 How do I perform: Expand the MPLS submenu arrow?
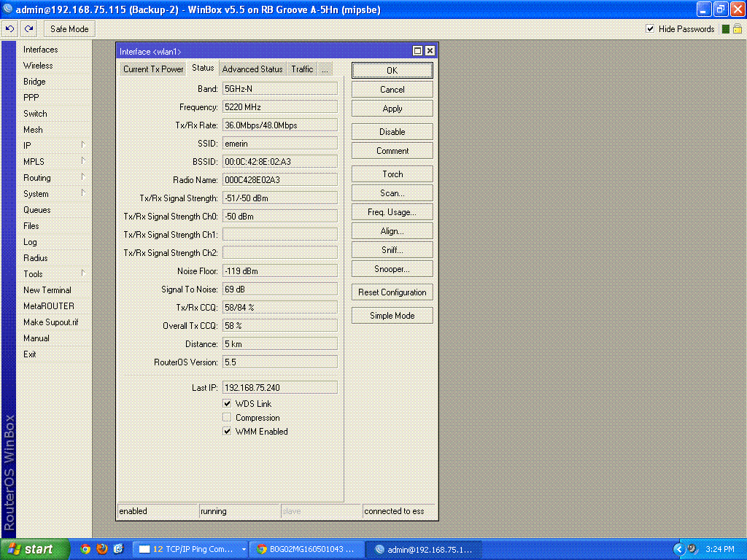[83, 161]
